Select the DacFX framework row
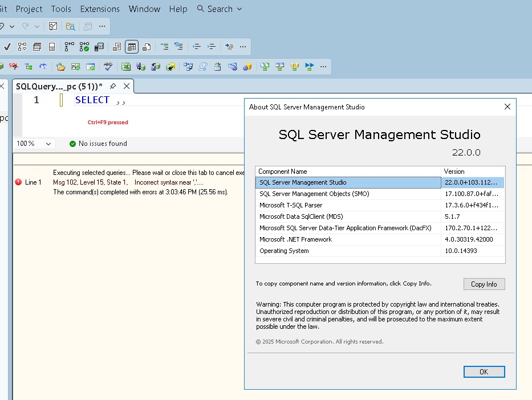532x400 pixels. pos(380,228)
